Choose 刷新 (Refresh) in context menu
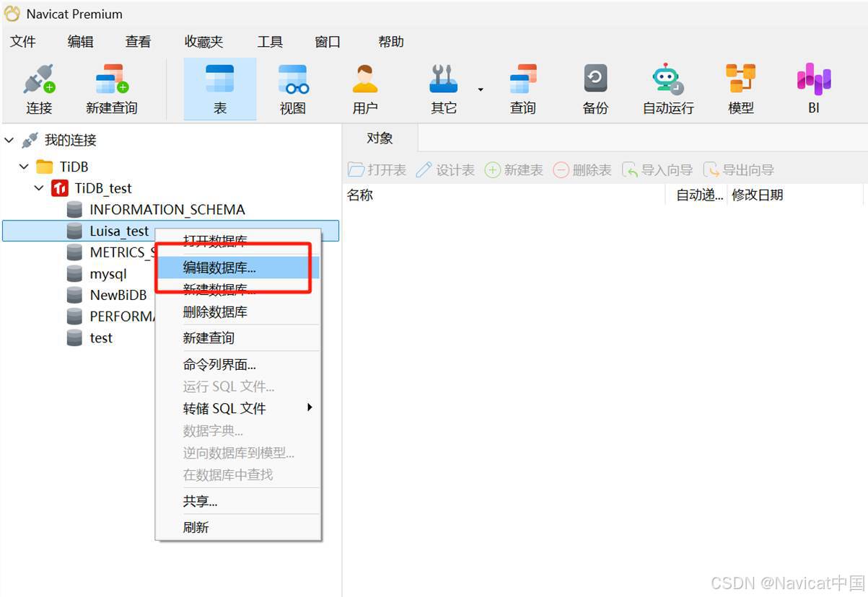This screenshot has height=597, width=868. click(238, 528)
